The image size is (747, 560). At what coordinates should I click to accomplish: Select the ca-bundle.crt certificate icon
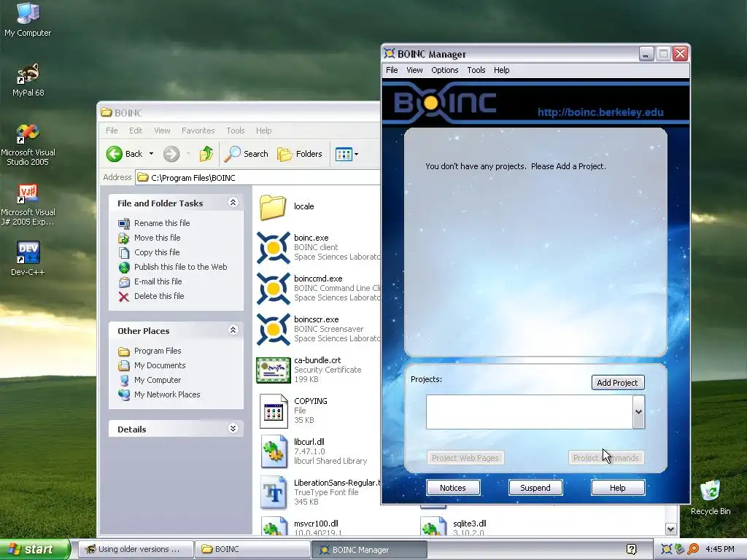[274, 370]
